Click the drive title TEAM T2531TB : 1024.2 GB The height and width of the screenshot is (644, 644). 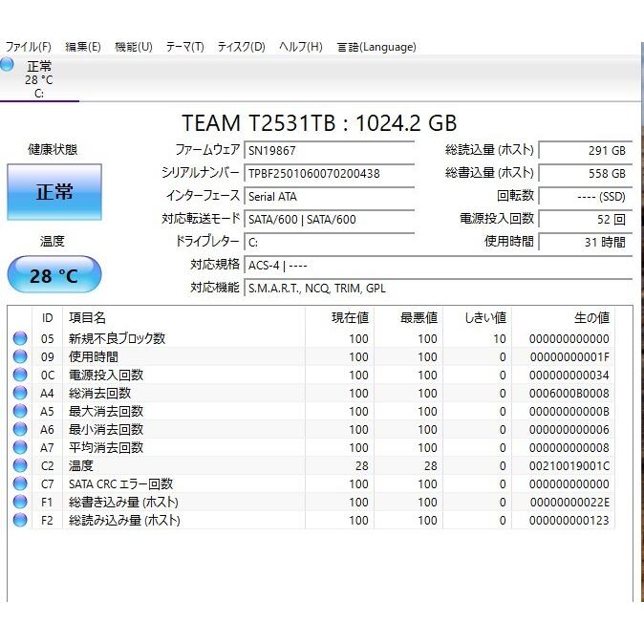pyautogui.click(x=319, y=123)
